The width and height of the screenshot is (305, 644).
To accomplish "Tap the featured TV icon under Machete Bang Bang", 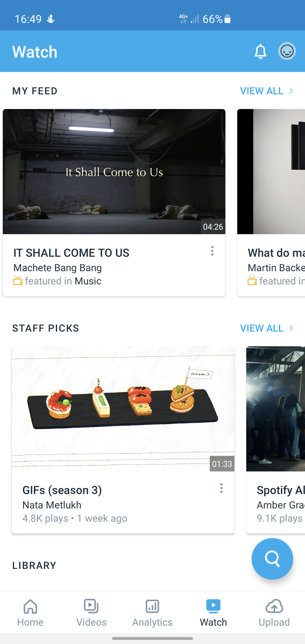I will (x=18, y=281).
